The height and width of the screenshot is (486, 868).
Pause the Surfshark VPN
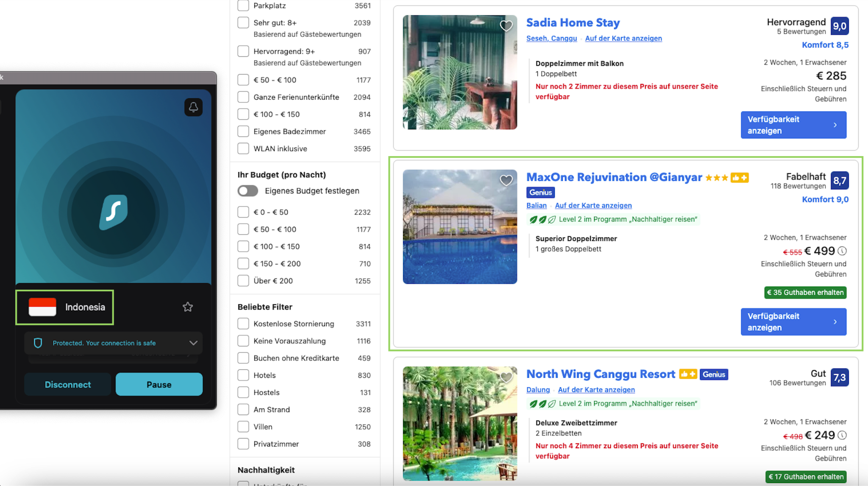159,385
